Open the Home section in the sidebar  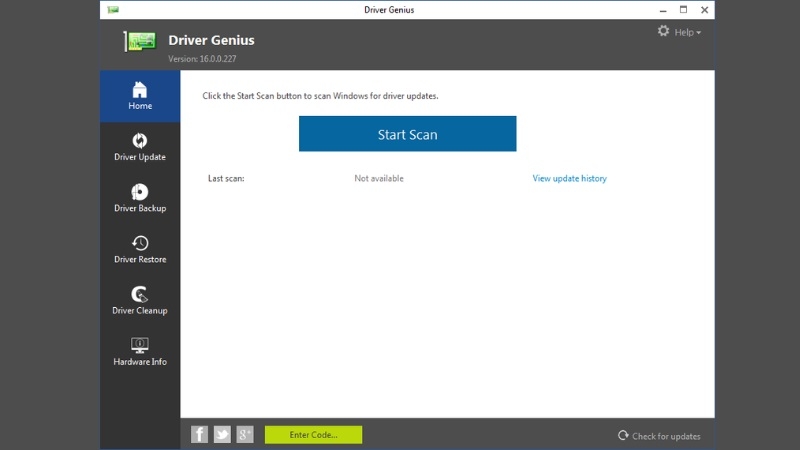click(140, 96)
